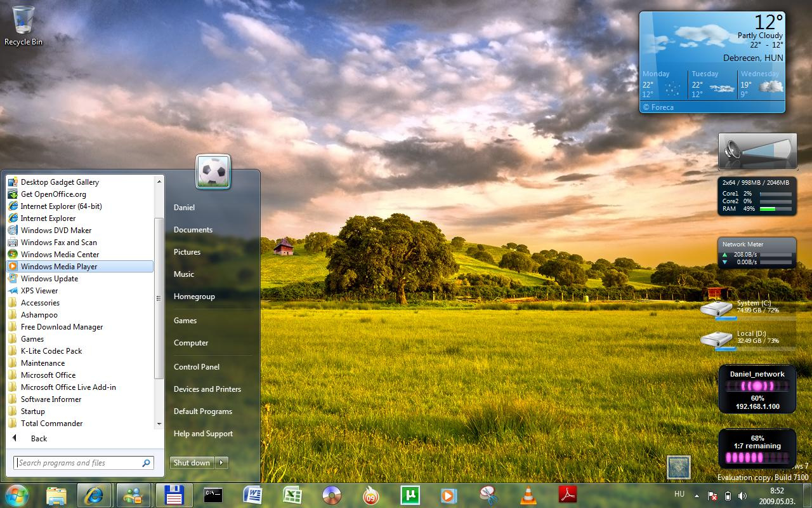
Task: Click the Foreca link in weather gadget
Action: (x=658, y=107)
